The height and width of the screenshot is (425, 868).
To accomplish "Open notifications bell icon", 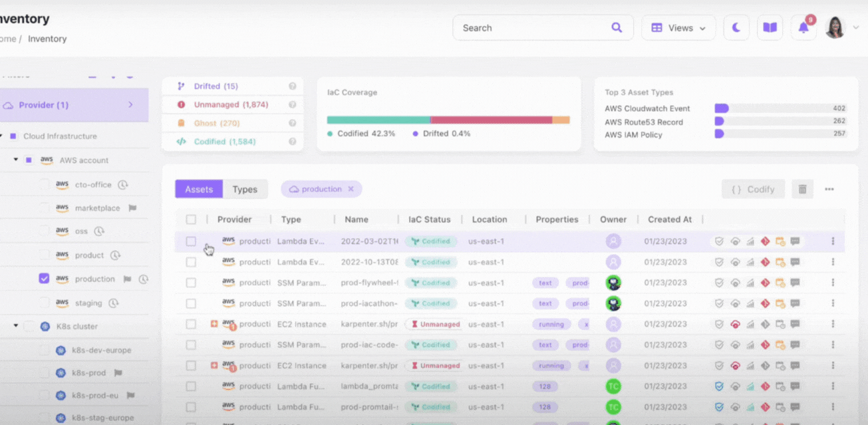I will pyautogui.click(x=803, y=28).
